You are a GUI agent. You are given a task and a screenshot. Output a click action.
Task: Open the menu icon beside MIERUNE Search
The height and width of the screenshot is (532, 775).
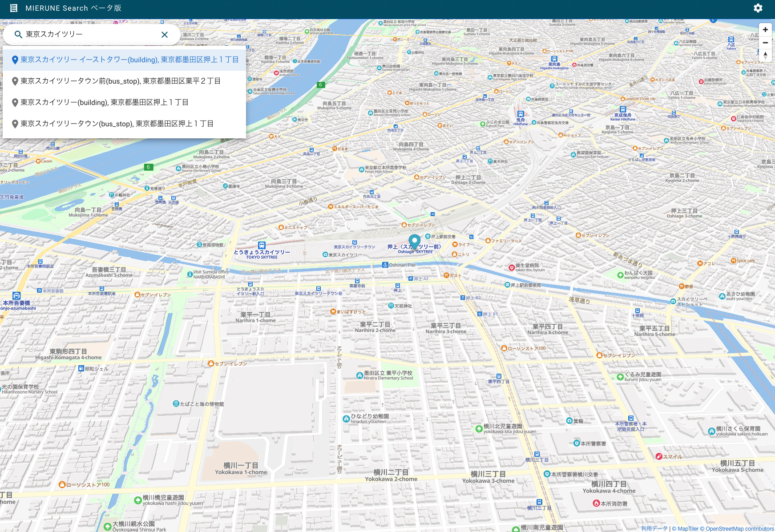[x=14, y=8]
